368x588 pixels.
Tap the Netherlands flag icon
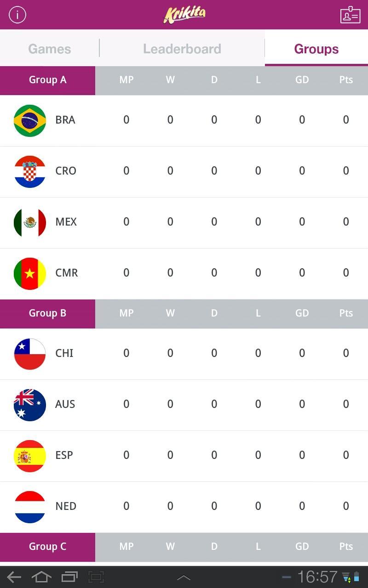(x=30, y=507)
